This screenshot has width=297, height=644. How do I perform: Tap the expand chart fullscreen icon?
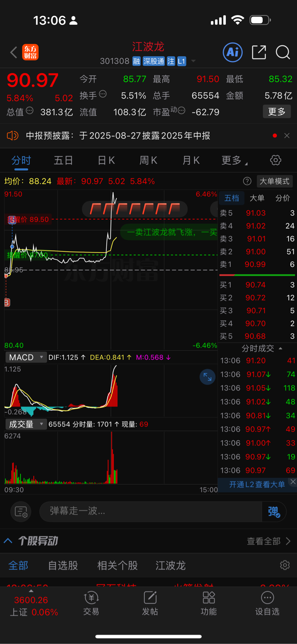(x=208, y=377)
